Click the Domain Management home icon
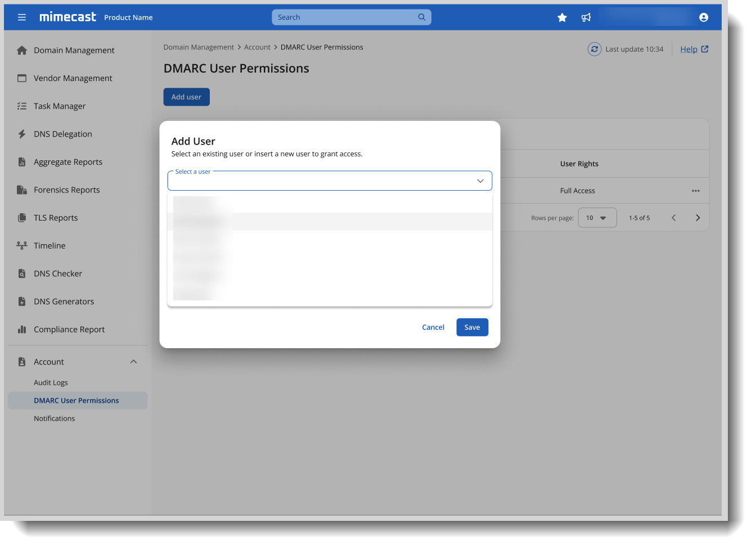 tap(22, 50)
